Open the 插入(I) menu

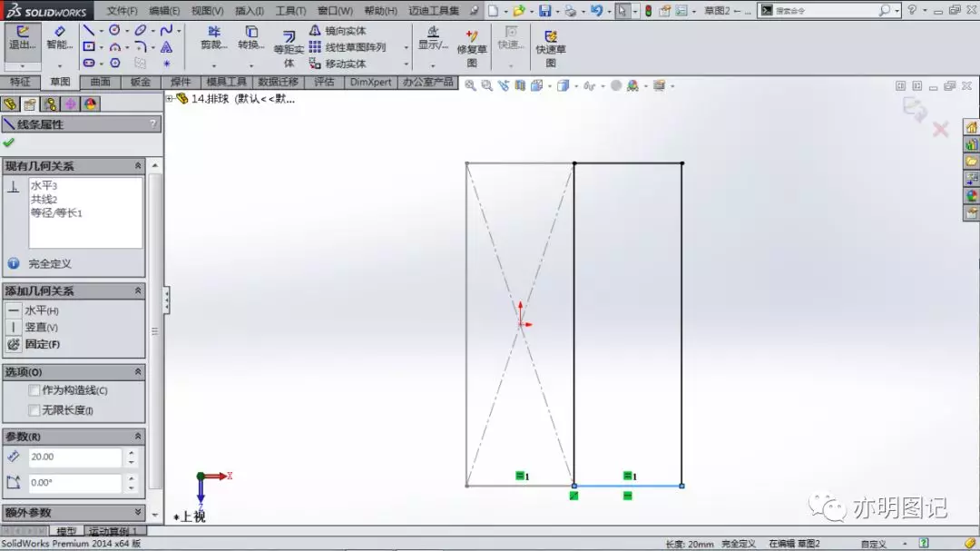tap(249, 11)
